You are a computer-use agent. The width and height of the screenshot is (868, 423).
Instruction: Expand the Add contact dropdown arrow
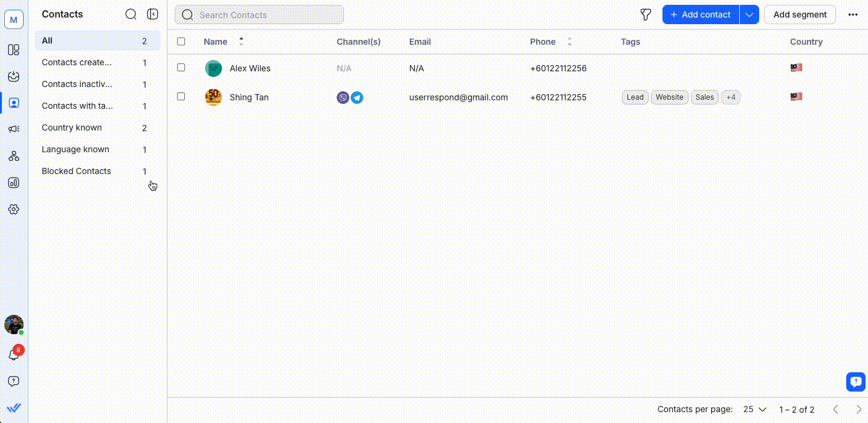(x=749, y=15)
